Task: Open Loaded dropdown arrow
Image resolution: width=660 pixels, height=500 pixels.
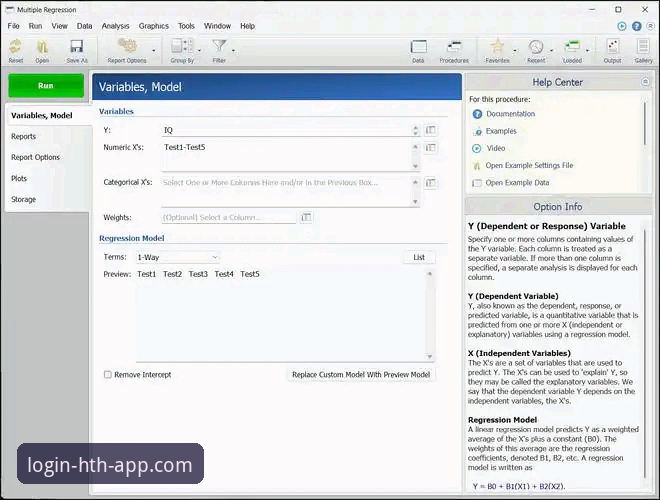Action: tap(588, 51)
